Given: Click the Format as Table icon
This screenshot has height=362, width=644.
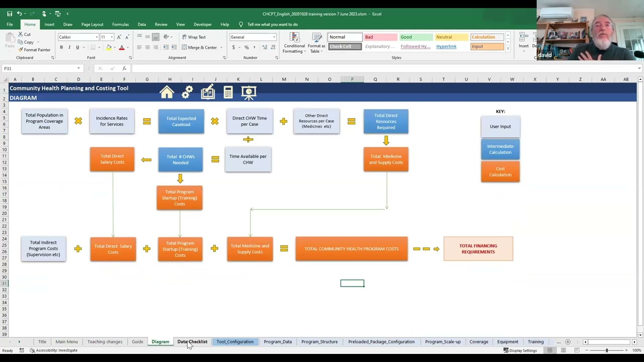Looking at the screenshot, I should click(316, 43).
